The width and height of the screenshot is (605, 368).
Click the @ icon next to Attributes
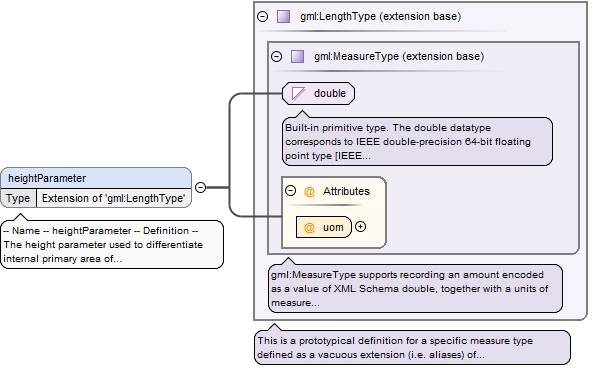click(309, 191)
